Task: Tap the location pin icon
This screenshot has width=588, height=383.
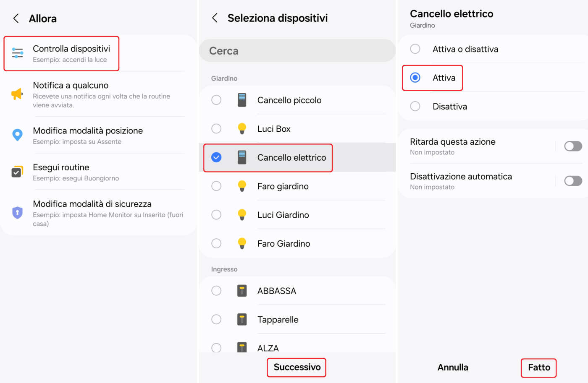Action: 17,135
